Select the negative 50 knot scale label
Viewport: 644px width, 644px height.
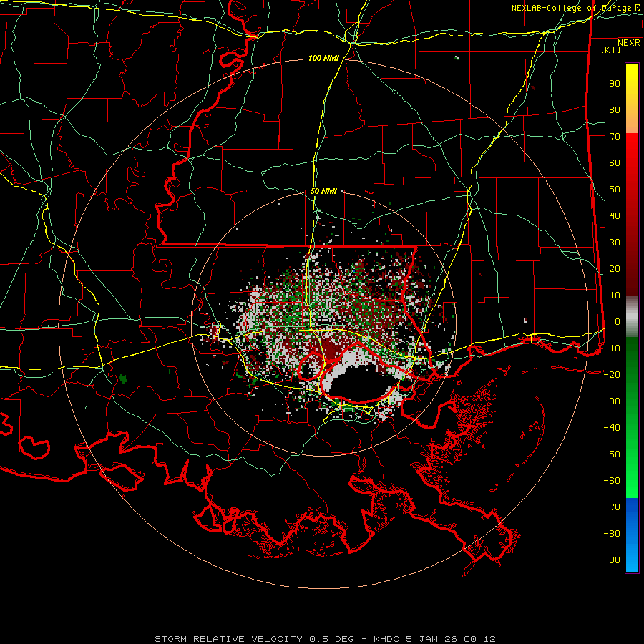tap(612, 454)
